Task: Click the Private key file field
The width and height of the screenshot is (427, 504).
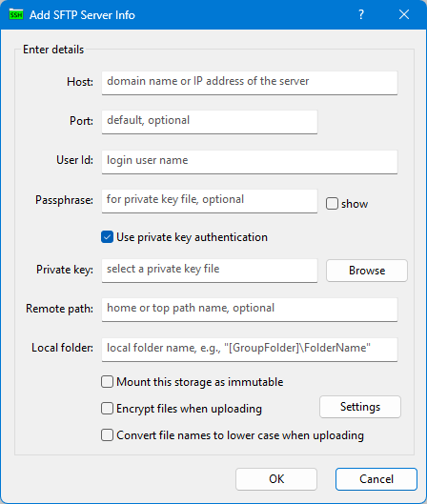Action: [210, 271]
